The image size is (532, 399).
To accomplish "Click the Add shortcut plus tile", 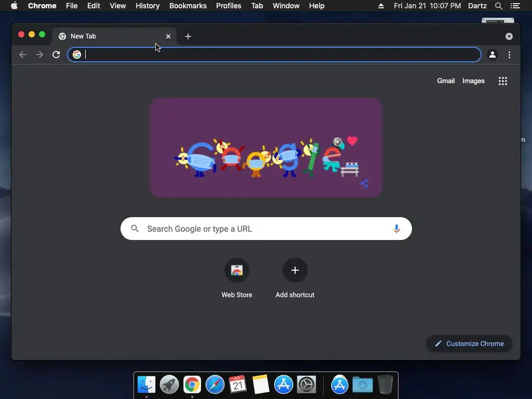I will click(x=295, y=270).
